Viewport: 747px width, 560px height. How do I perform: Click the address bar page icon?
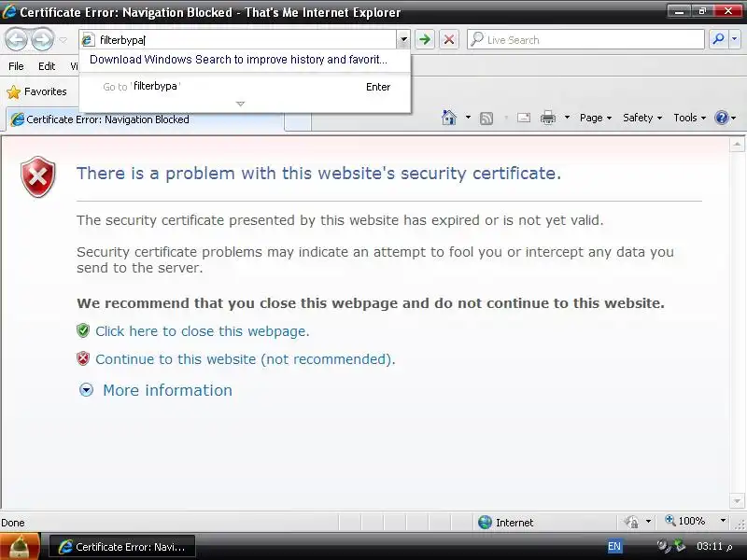pos(88,40)
